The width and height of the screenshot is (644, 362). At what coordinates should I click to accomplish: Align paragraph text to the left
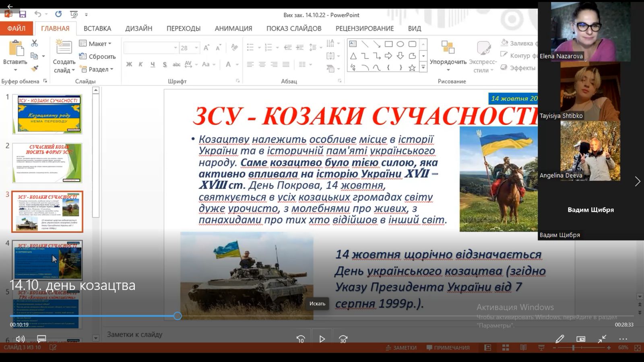(250, 64)
